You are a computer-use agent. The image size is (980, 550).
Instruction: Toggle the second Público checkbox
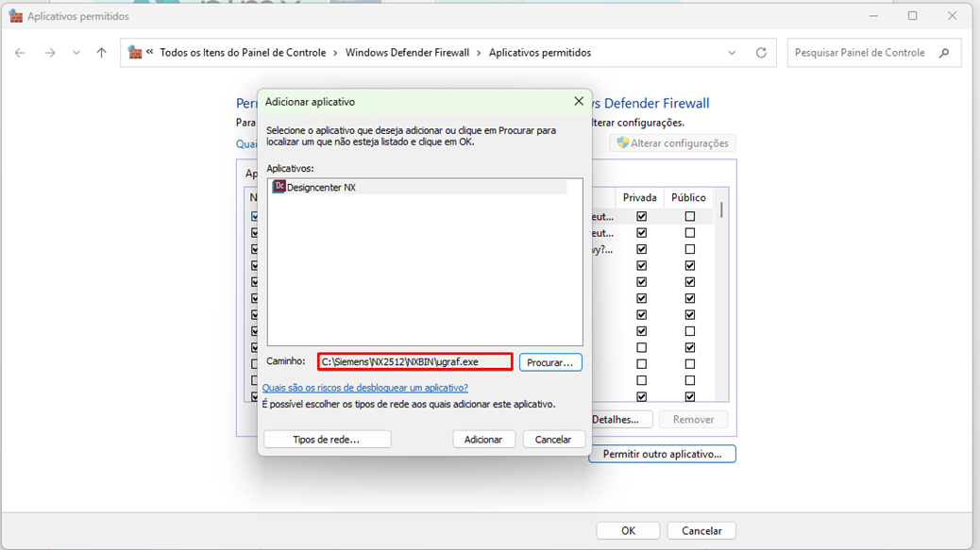click(x=689, y=233)
